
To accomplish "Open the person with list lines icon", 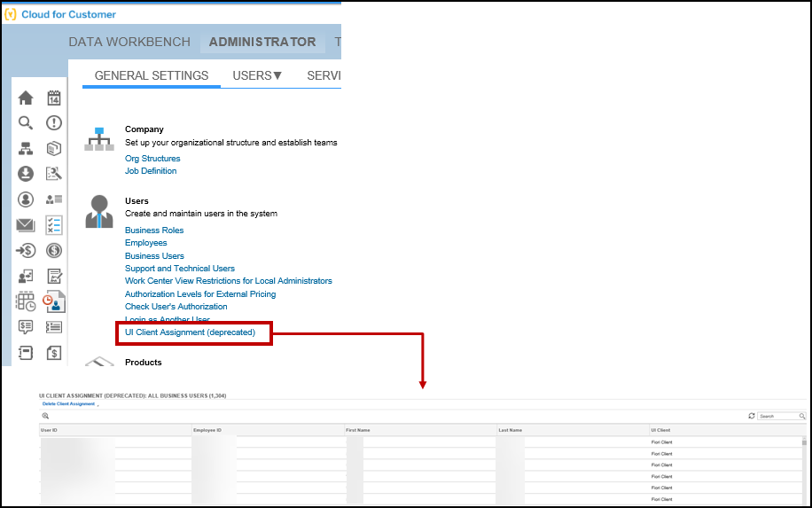I will coord(54,199).
